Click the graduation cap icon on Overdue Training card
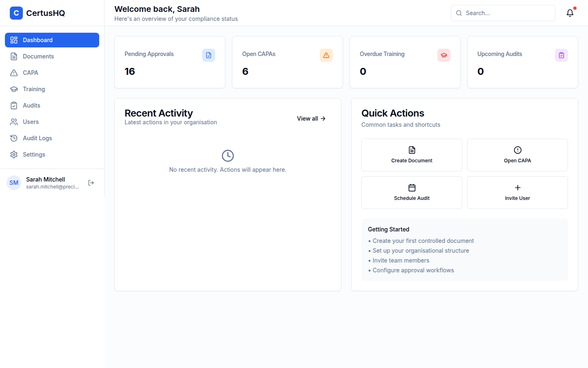 point(444,55)
